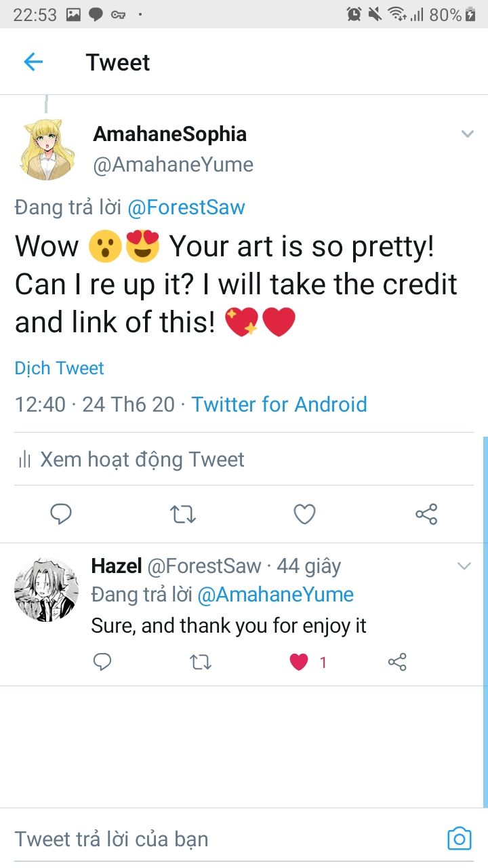Tap the @AmahaneYume mention in Hazel's reply

[276, 595]
